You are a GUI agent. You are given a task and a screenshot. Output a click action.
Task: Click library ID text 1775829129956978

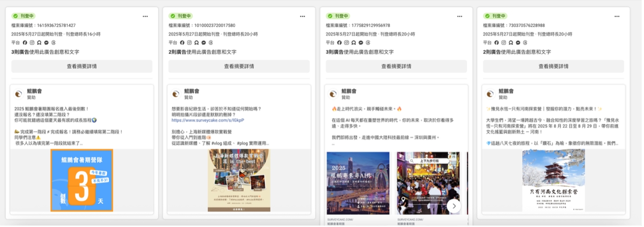(358, 26)
